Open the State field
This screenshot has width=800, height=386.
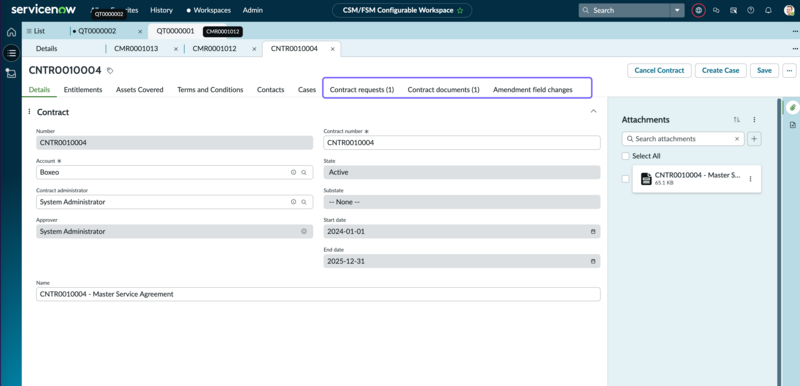click(462, 172)
